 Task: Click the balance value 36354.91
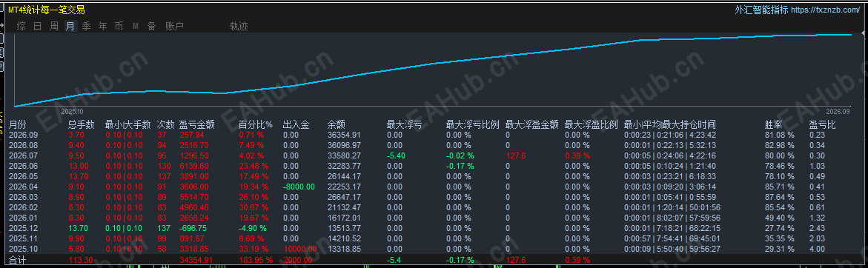pos(344,134)
